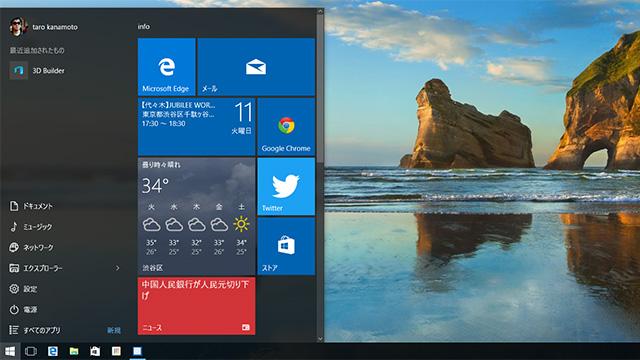Open Explorer (エクスプローラー) entry
Screen dimensions: 640x360
(x=36, y=268)
